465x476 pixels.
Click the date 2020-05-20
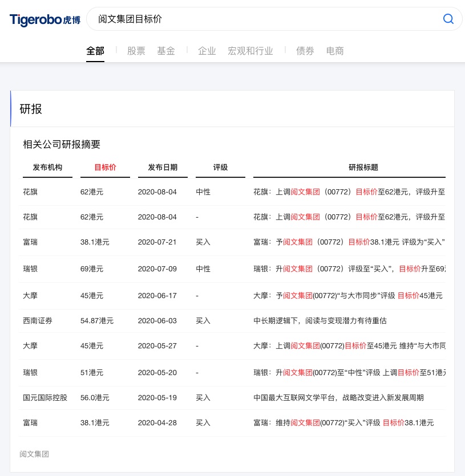point(157,372)
